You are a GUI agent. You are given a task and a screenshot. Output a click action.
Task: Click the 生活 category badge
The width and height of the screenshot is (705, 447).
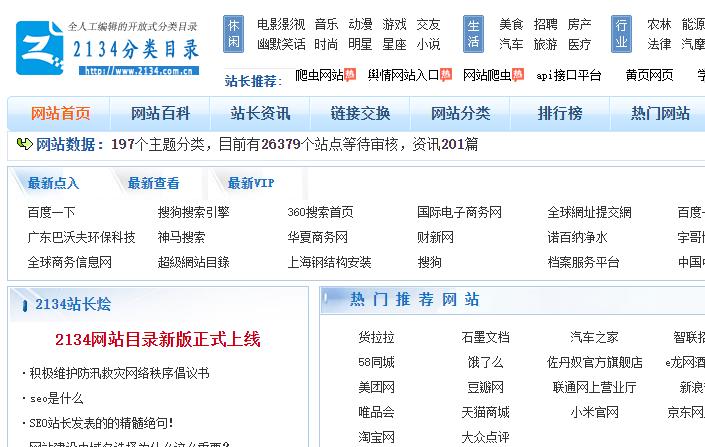(x=473, y=34)
